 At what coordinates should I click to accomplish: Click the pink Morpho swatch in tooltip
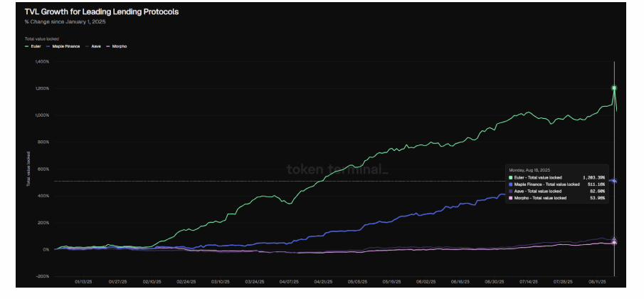(x=510, y=198)
